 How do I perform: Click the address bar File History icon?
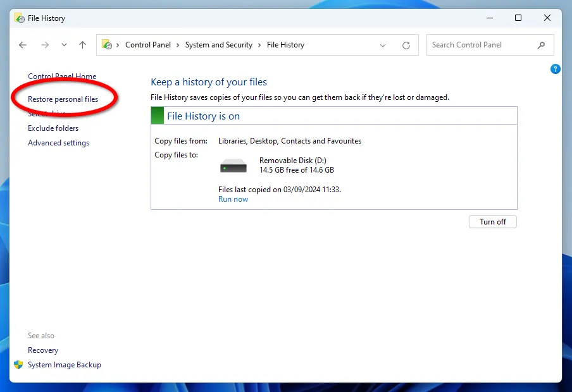tap(108, 45)
